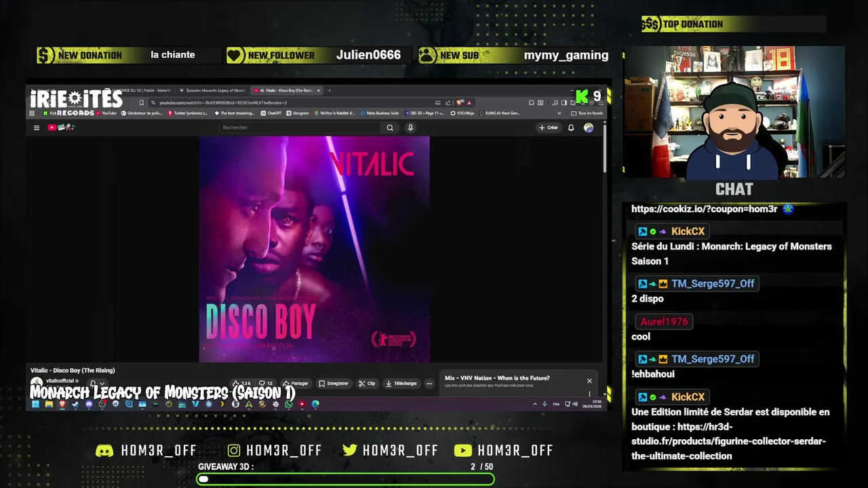The height and width of the screenshot is (488, 868).
Task: Show hidden system tray icons
Action: click(x=535, y=404)
